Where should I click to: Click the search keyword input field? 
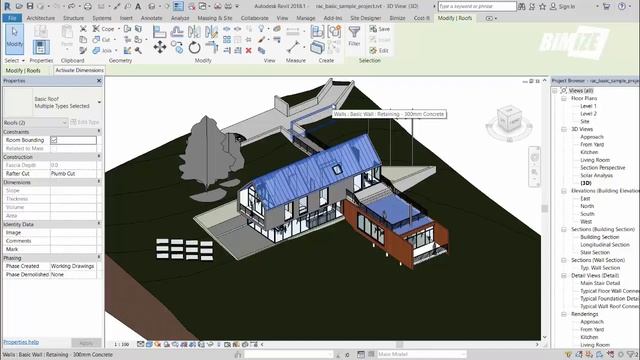477,6
